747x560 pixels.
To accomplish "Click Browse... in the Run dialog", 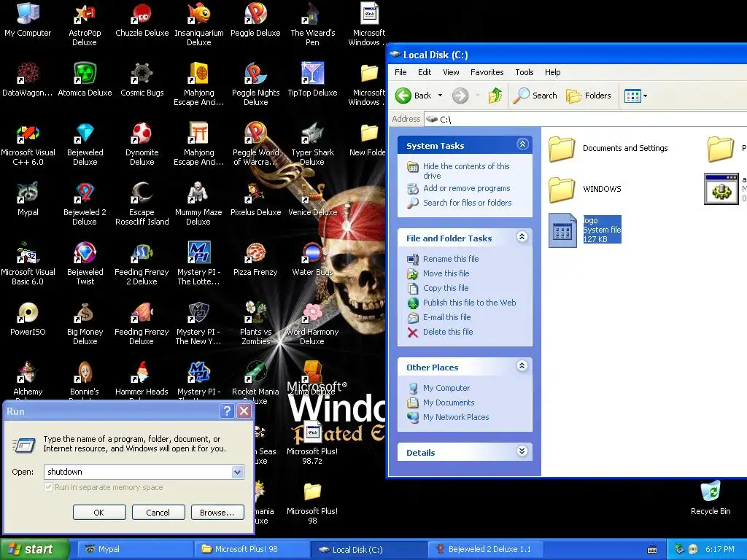I will [x=217, y=513].
